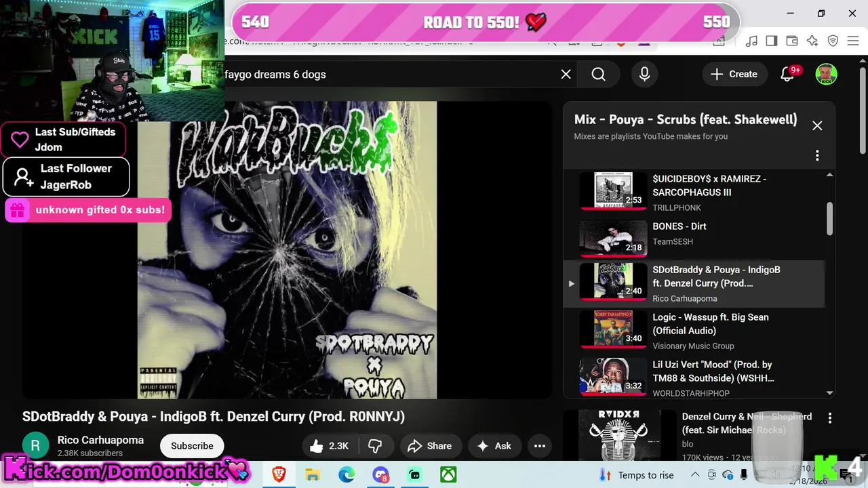This screenshot has width=868, height=488.
Task: Open the Create menu on YouTube
Action: [x=734, y=75]
